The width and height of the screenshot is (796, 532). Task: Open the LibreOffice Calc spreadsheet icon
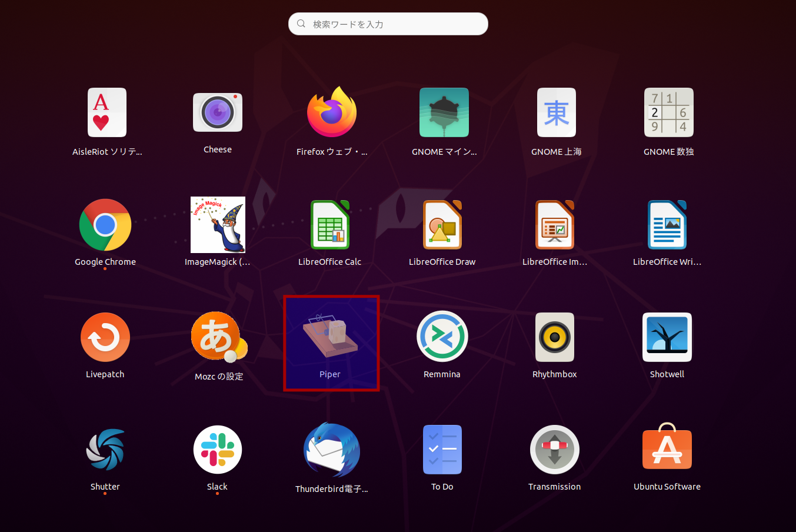click(x=330, y=225)
